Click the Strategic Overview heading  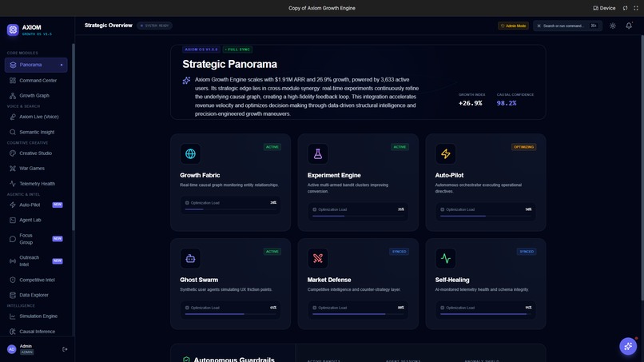tap(109, 26)
